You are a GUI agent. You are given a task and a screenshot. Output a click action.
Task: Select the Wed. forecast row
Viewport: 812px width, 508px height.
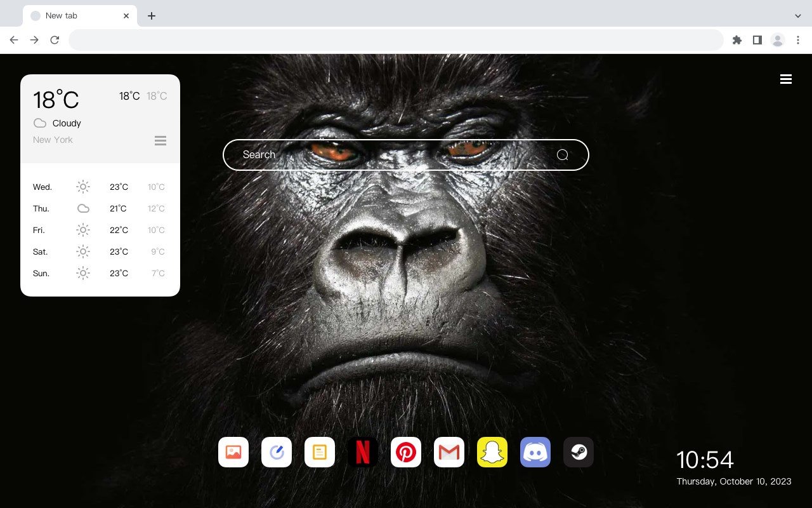pos(100,187)
